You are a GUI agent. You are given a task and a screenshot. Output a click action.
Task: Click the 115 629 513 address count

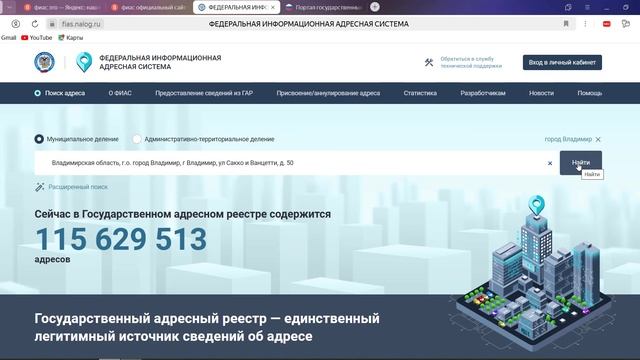click(121, 239)
